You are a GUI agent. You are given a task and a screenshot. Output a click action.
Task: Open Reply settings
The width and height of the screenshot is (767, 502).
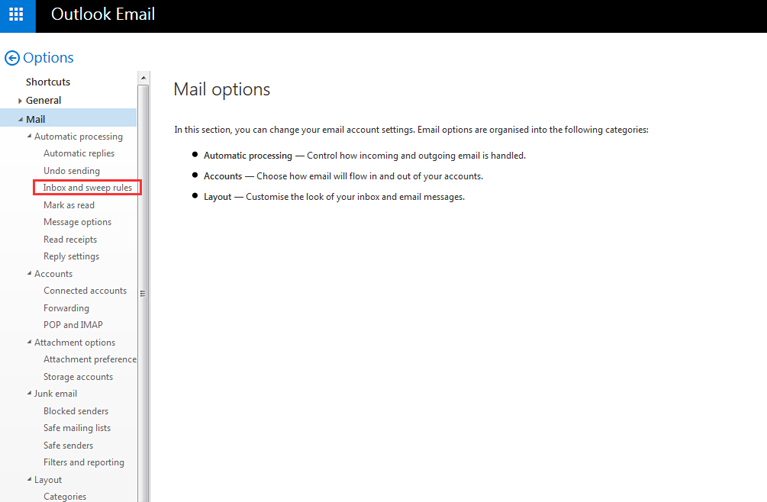[x=71, y=256]
